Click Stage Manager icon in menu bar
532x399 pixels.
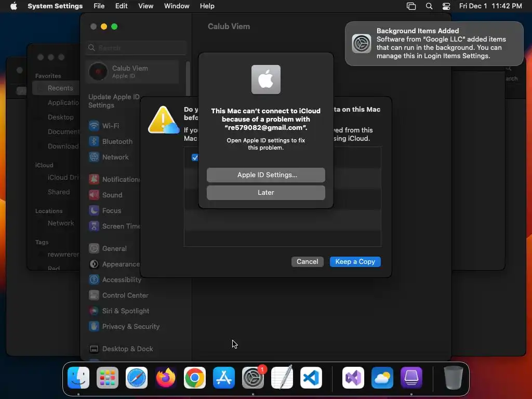411,6
